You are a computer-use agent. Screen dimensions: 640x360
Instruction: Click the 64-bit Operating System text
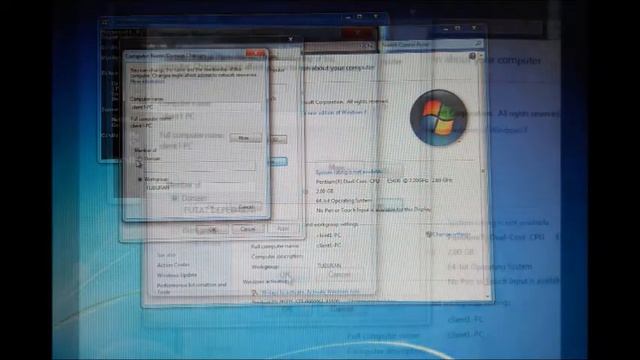click(344, 200)
